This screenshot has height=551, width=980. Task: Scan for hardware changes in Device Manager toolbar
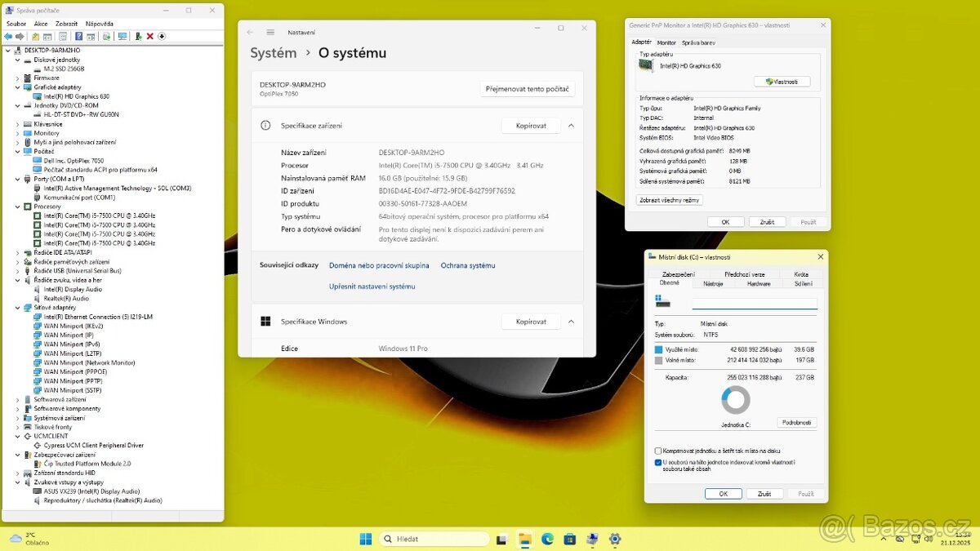pyautogui.click(x=122, y=36)
